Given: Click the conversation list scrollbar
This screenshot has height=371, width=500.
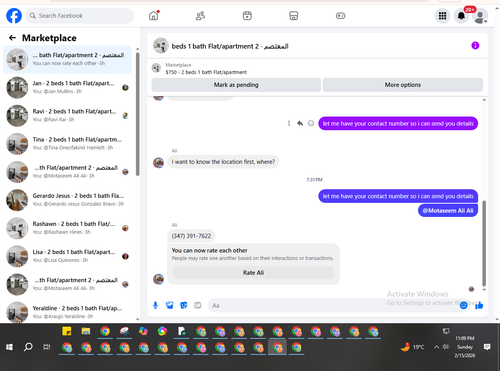Looking at the screenshot, I should pos(137,113).
